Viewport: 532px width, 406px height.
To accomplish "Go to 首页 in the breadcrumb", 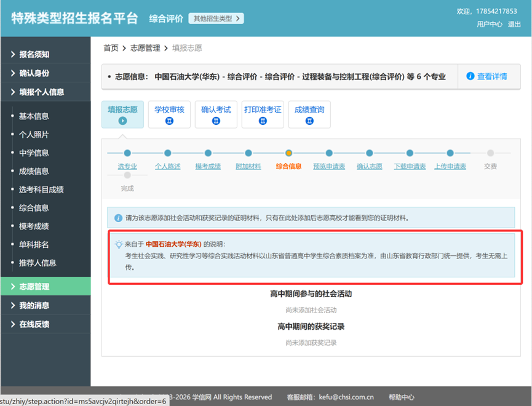I will (111, 48).
